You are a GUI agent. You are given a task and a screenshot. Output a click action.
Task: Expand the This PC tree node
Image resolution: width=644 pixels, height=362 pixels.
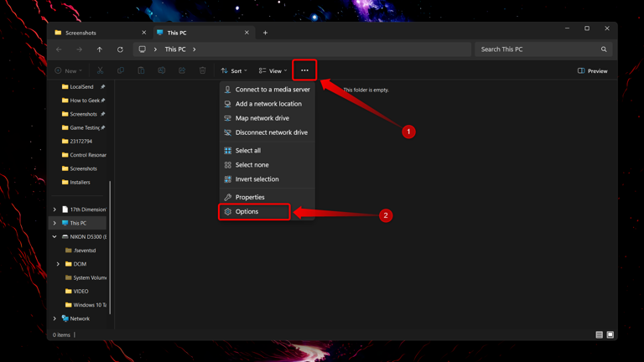click(55, 223)
